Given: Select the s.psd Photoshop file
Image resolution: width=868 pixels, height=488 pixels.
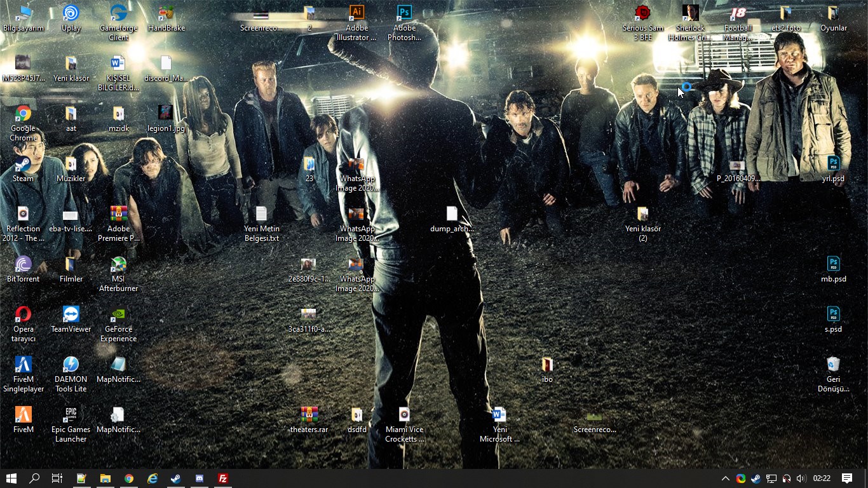Looking at the screenshot, I should 833,320.
